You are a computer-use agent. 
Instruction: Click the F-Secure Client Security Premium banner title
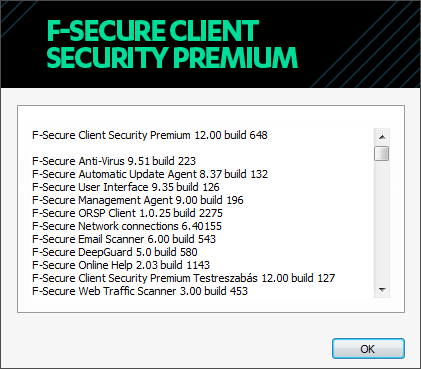[172, 44]
